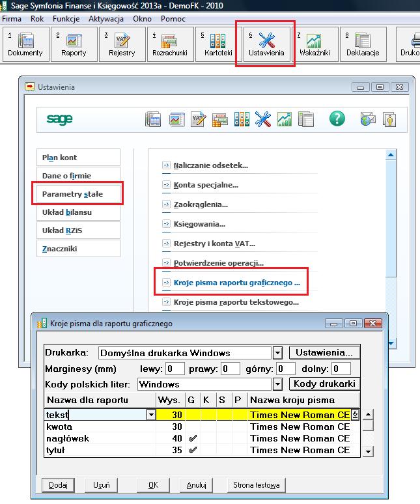The image size is (420, 504).
Task: Click the reports chart icon in Ustawienia window
Action: point(176,119)
